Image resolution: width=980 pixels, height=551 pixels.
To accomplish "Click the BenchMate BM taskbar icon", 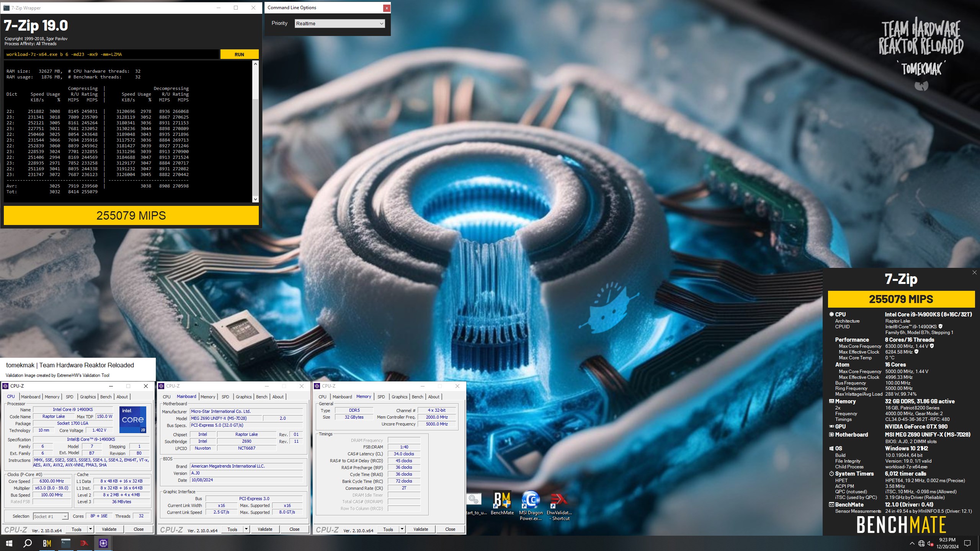I will [47, 543].
